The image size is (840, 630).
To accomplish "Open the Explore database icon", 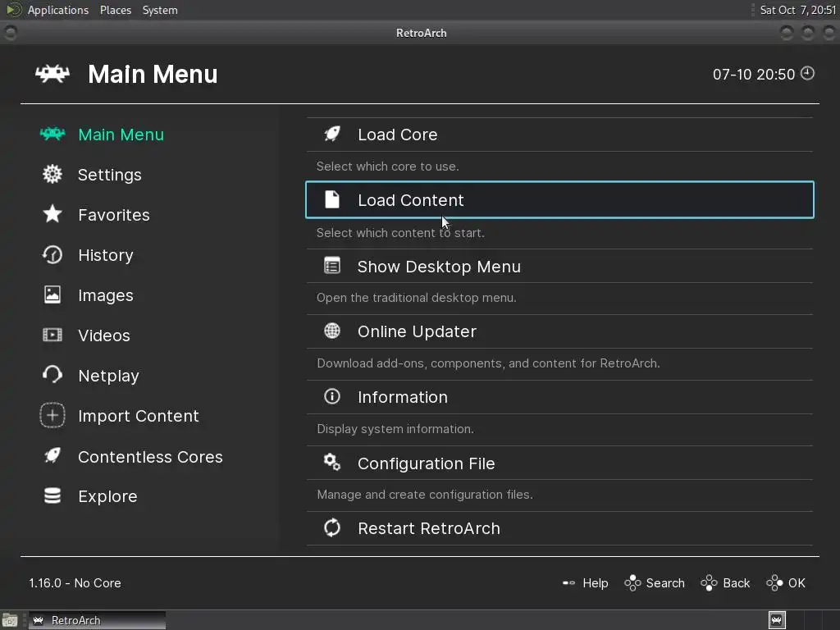I will coord(52,496).
